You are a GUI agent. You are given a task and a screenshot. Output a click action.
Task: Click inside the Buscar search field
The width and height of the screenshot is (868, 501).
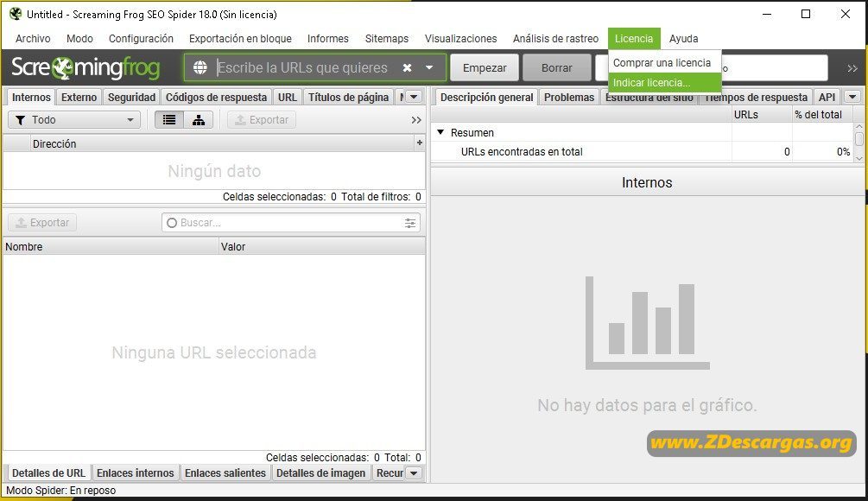click(x=291, y=223)
